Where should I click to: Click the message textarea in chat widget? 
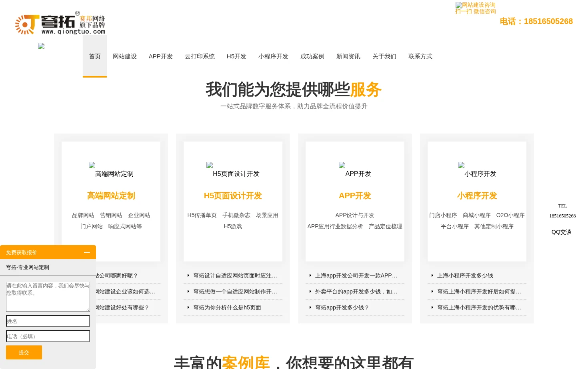point(48,297)
